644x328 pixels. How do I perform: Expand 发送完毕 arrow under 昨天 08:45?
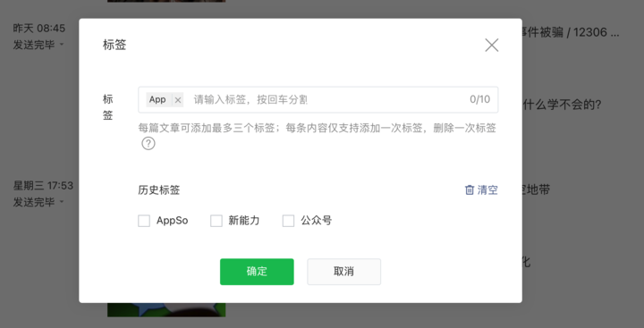(x=62, y=44)
